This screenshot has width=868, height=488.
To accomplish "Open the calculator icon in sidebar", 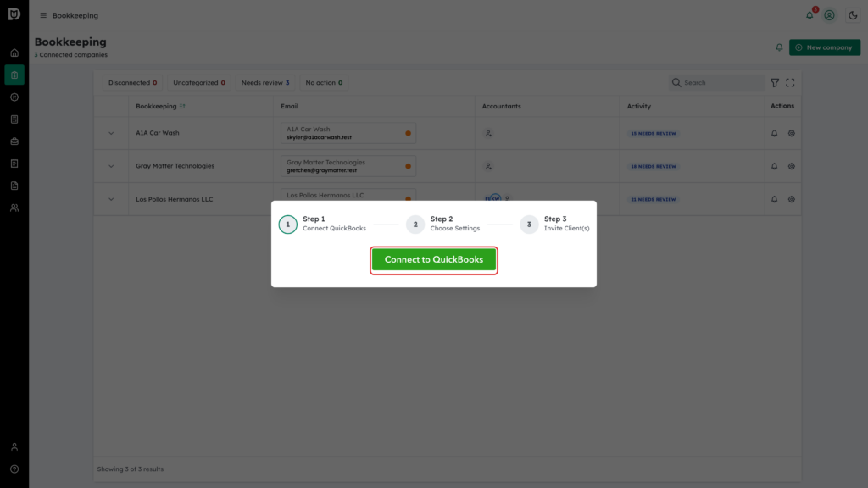I will point(14,119).
